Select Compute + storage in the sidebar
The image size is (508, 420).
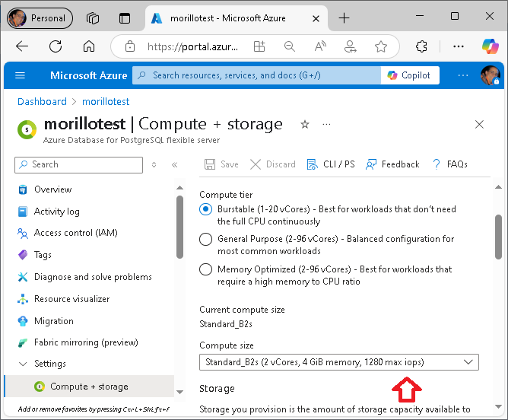click(90, 387)
